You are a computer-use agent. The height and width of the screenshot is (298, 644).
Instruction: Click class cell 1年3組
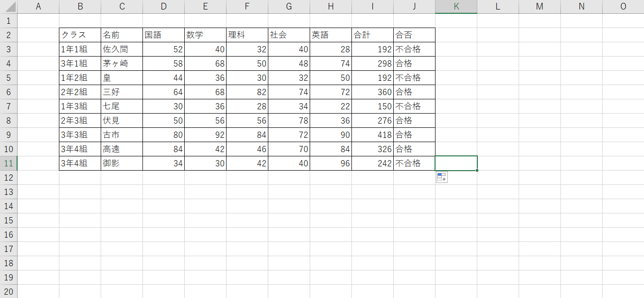(x=80, y=106)
